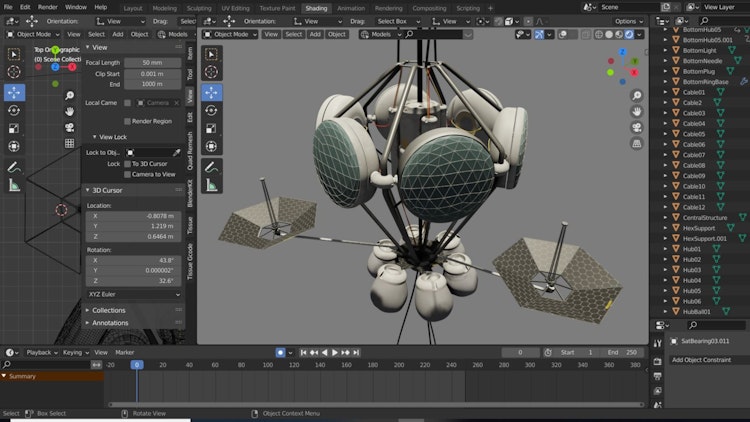Click the camera view icon in the main viewport

[x=637, y=128]
